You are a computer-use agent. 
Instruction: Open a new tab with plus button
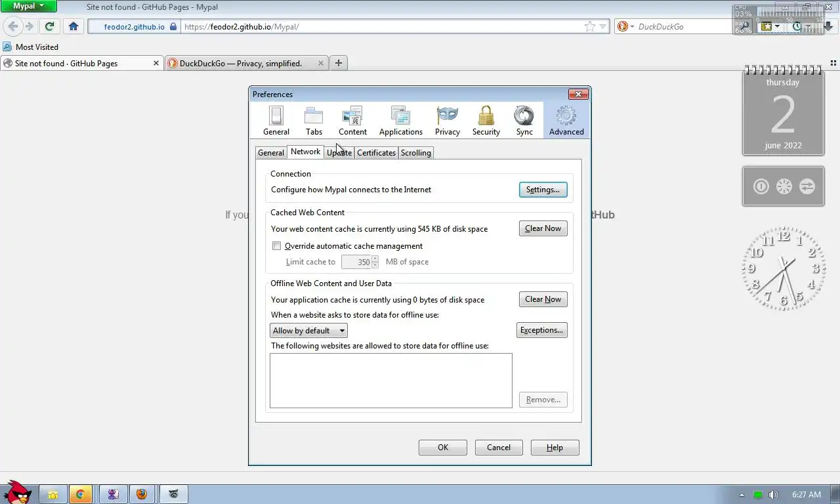(x=339, y=63)
